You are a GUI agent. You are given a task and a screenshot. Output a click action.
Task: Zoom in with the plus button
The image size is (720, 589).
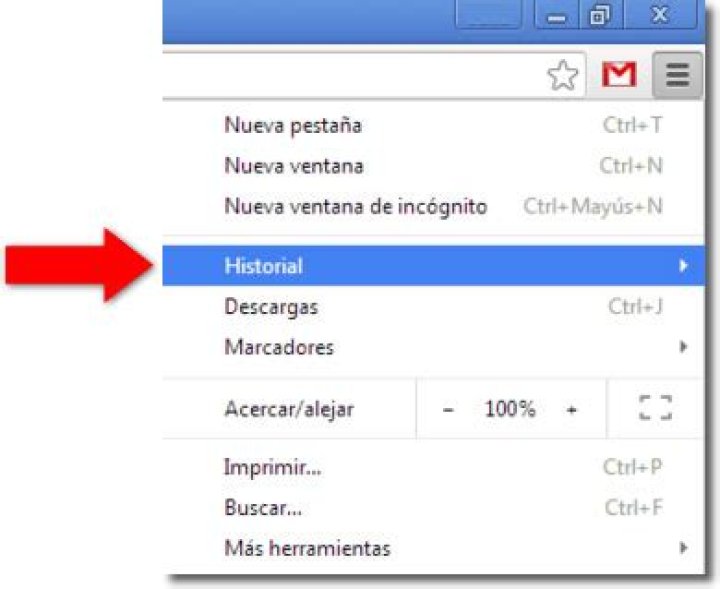(571, 409)
